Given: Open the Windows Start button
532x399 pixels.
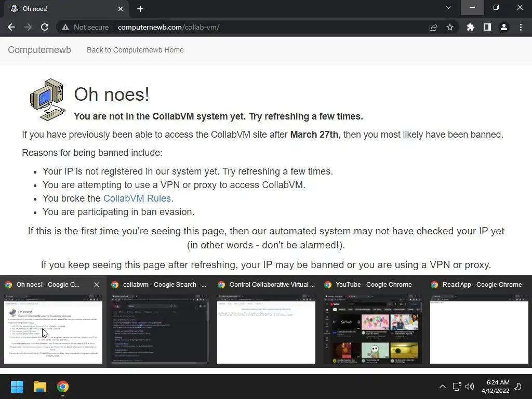Looking at the screenshot, I should (x=17, y=387).
